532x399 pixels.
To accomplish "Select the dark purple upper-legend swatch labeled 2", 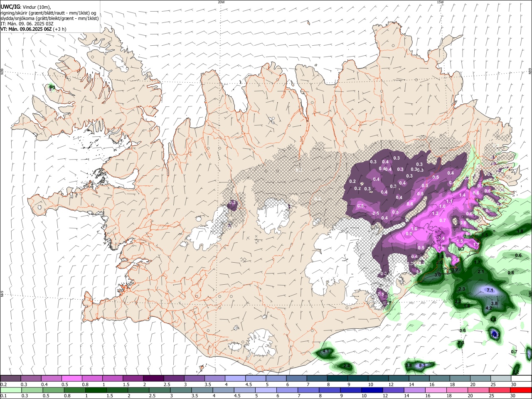I will pos(153,379).
